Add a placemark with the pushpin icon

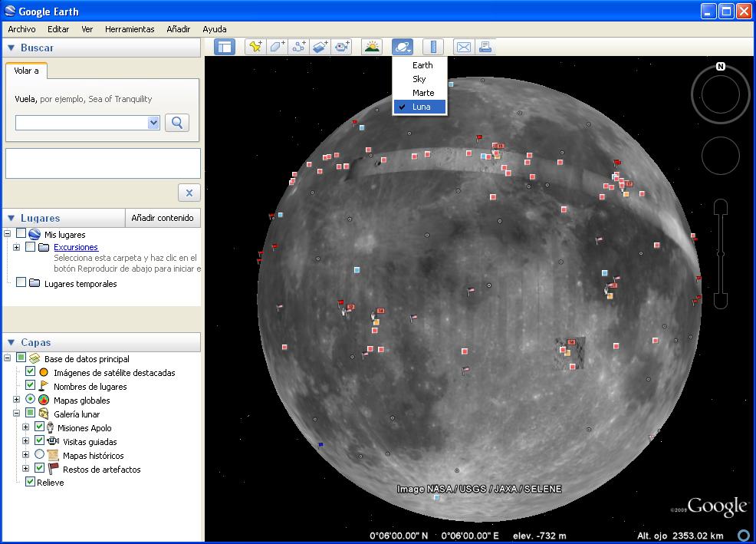coord(255,47)
